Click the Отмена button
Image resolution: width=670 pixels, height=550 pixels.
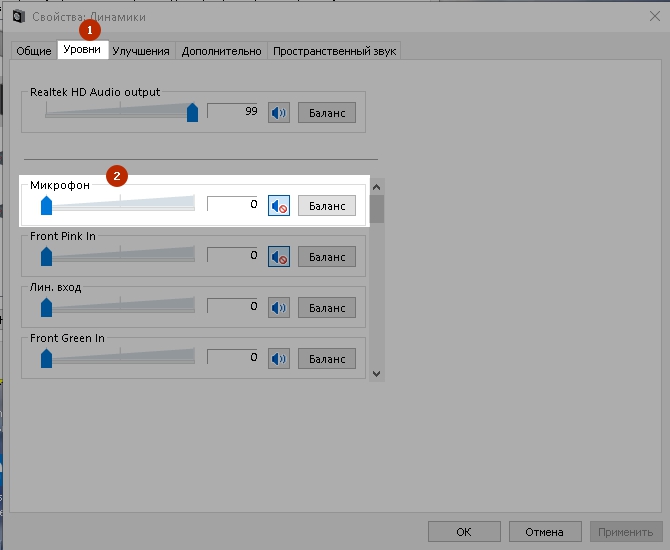[544, 532]
